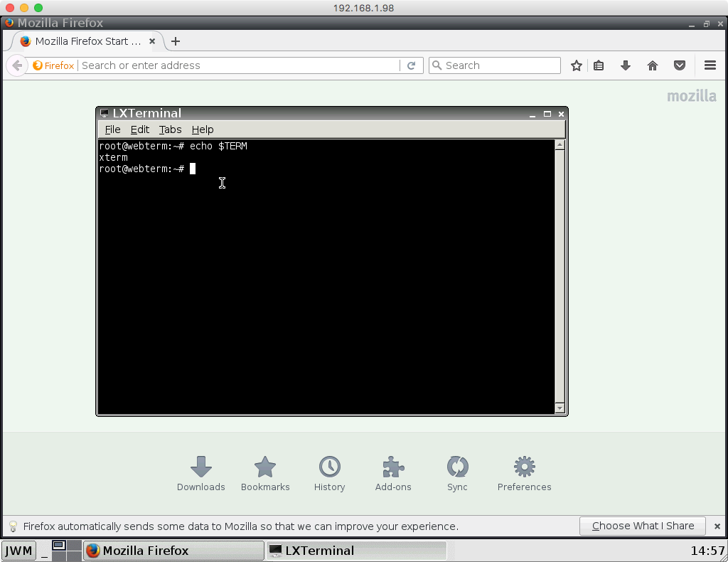Select the Mozilla Firefox Start Page tab
Screen dimensions: 728x562
[x=85, y=41]
